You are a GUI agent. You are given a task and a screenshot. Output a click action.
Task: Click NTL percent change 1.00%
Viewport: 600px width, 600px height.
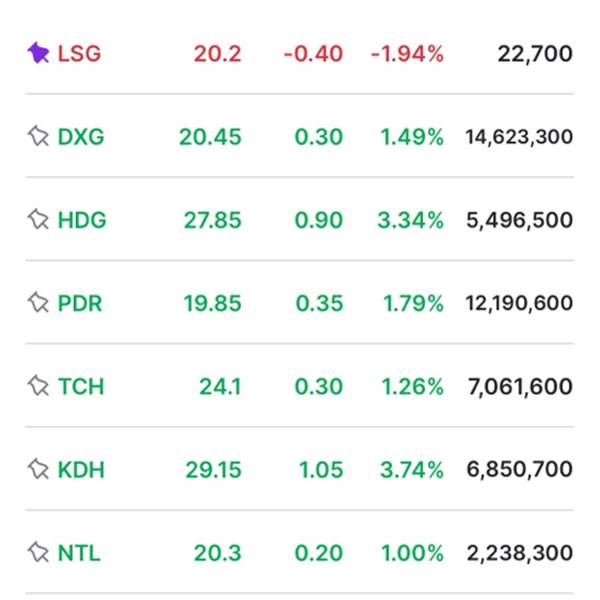coord(411,552)
